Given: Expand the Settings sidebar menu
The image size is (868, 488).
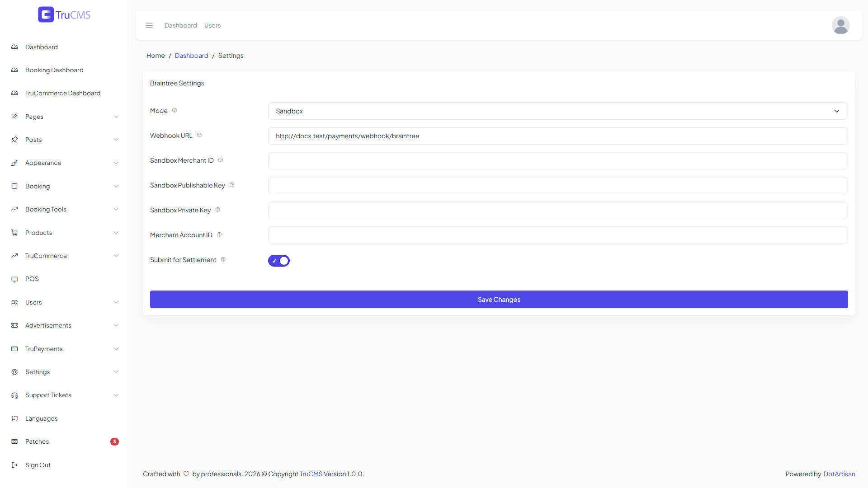Looking at the screenshot, I should pyautogui.click(x=65, y=372).
